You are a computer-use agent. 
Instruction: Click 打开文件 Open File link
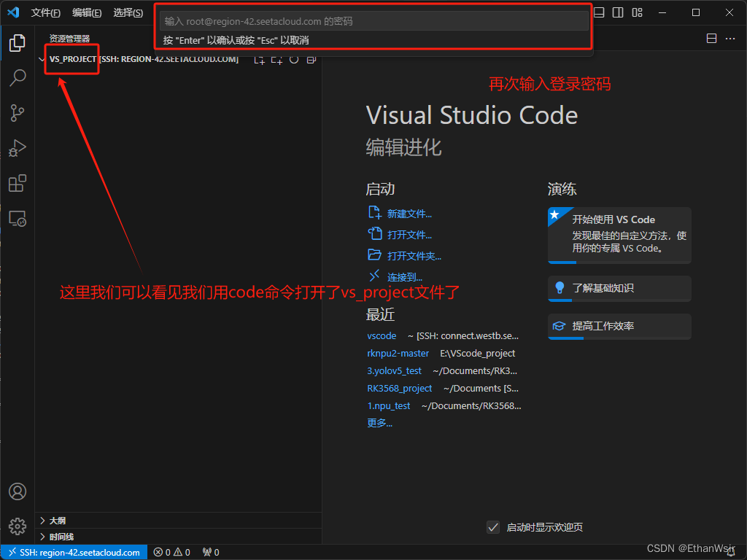[x=409, y=236]
